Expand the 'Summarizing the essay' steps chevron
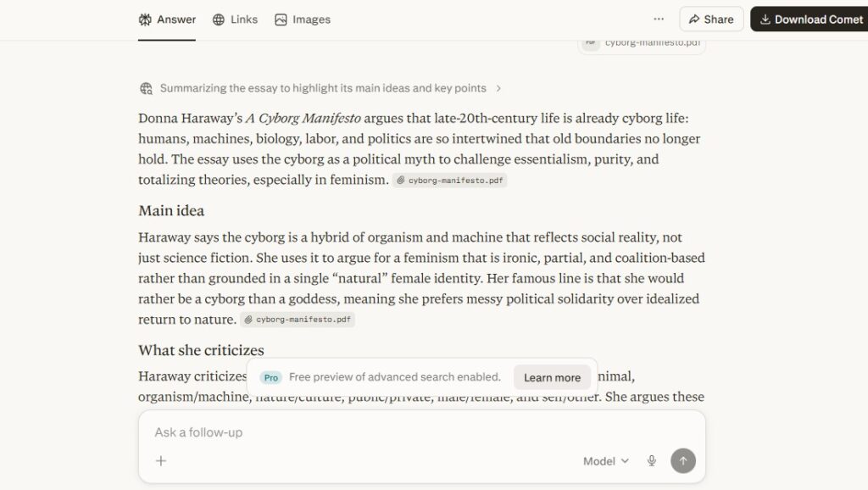This screenshot has height=490, width=868. click(498, 88)
